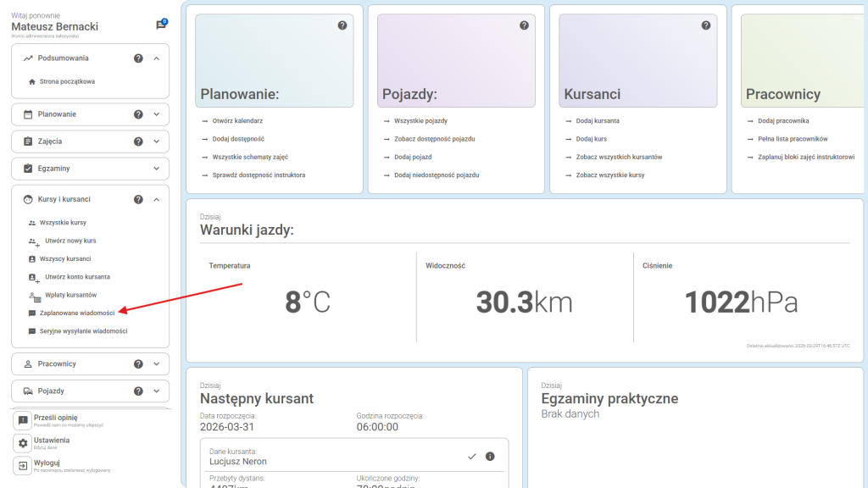Screen dimensions: 868x488
Task: Collapse the Podsumowania section
Action: click(x=157, y=58)
